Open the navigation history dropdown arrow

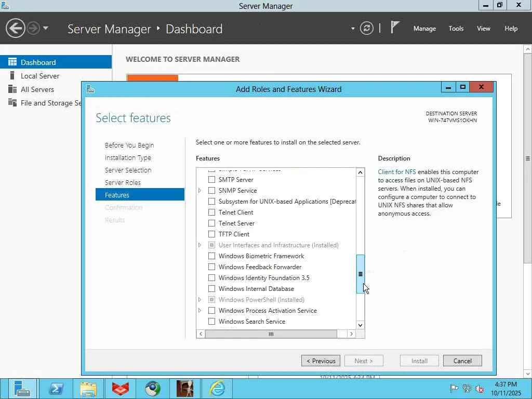(x=46, y=28)
